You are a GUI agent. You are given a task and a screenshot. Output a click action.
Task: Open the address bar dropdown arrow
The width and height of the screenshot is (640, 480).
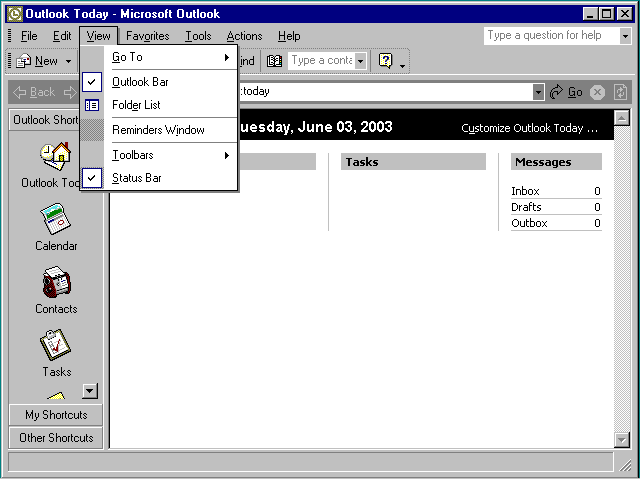pos(538,92)
